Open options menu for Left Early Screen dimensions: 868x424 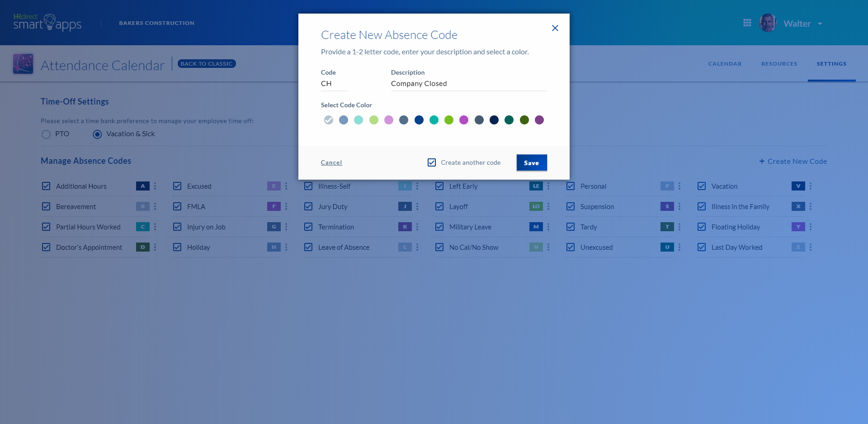click(x=548, y=186)
